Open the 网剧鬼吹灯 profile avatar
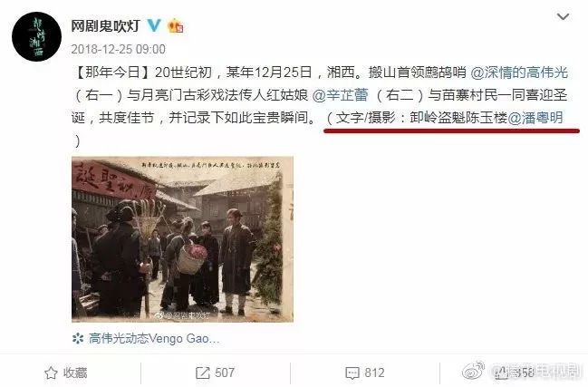588x387 pixels. [36, 36]
